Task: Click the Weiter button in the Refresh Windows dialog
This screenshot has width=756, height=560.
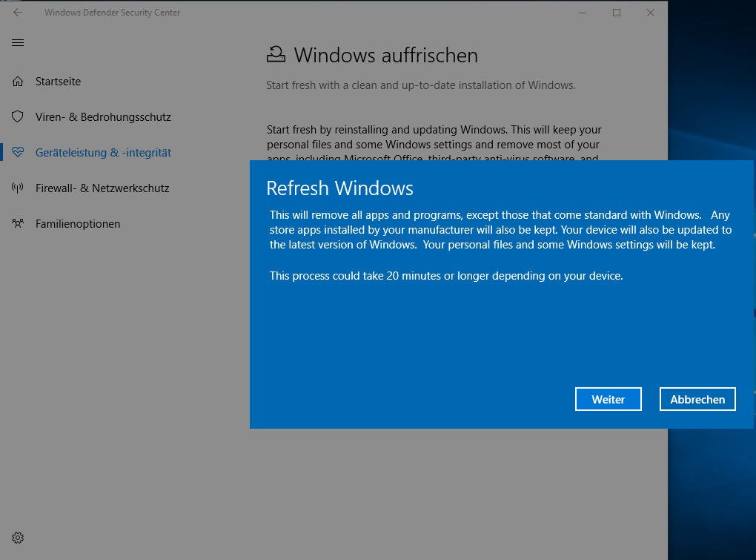Action: [608, 399]
